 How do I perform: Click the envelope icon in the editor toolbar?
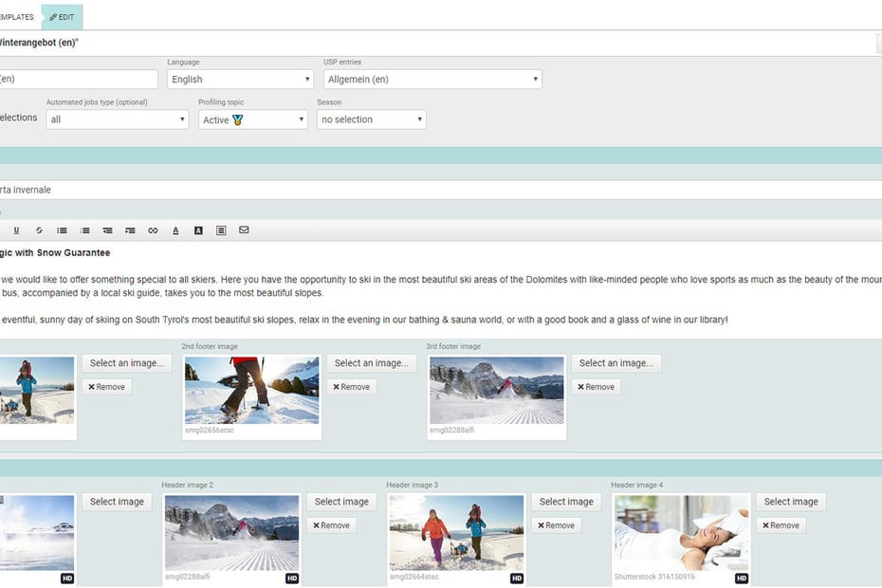pos(244,230)
